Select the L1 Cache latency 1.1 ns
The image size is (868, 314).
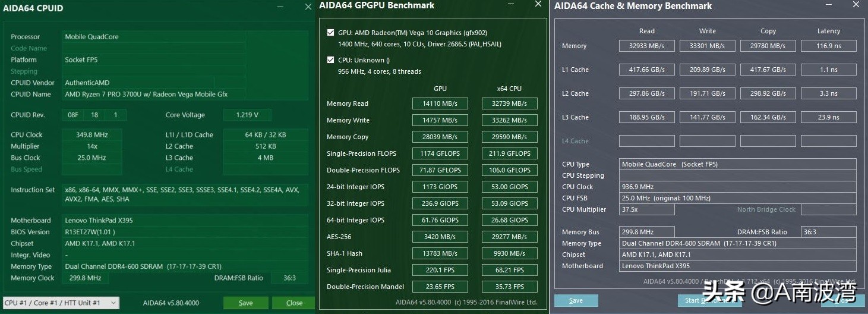pyautogui.click(x=828, y=70)
